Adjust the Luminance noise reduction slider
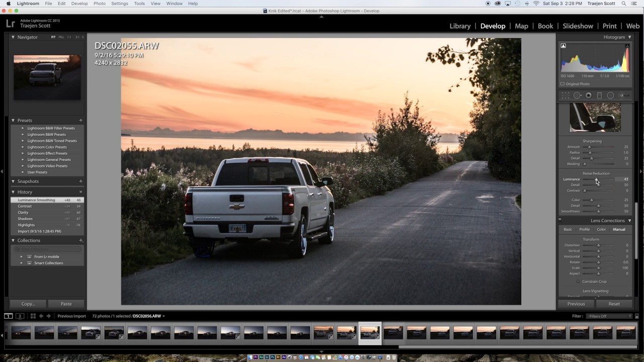 596,179
